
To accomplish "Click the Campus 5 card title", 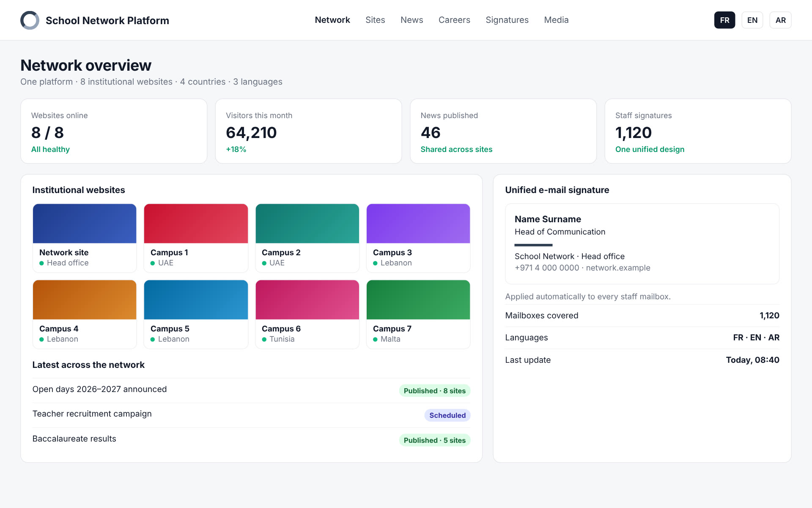I will 170,329.
